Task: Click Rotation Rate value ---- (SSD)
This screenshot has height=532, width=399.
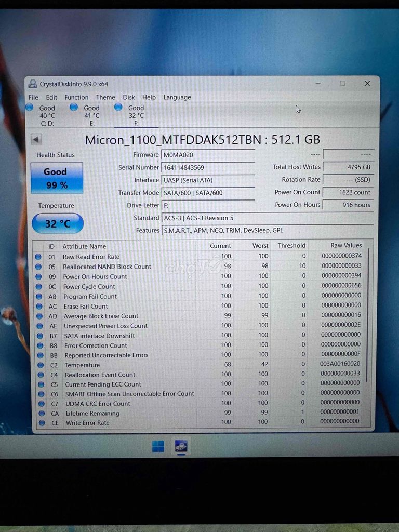Action: click(349, 180)
